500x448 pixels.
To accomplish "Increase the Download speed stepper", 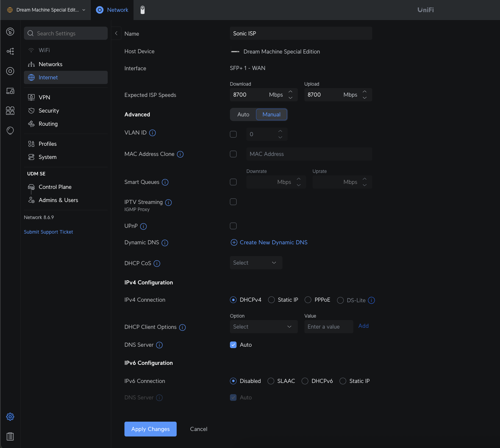I will [290, 91].
